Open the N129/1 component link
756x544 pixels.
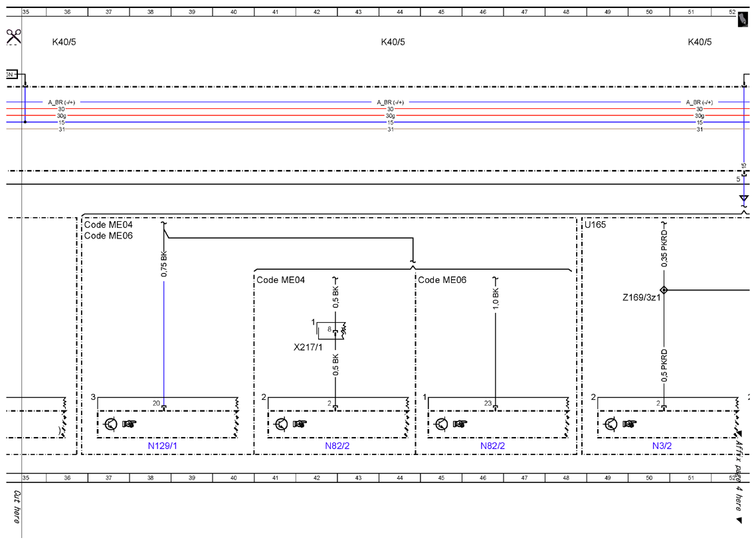click(x=163, y=446)
